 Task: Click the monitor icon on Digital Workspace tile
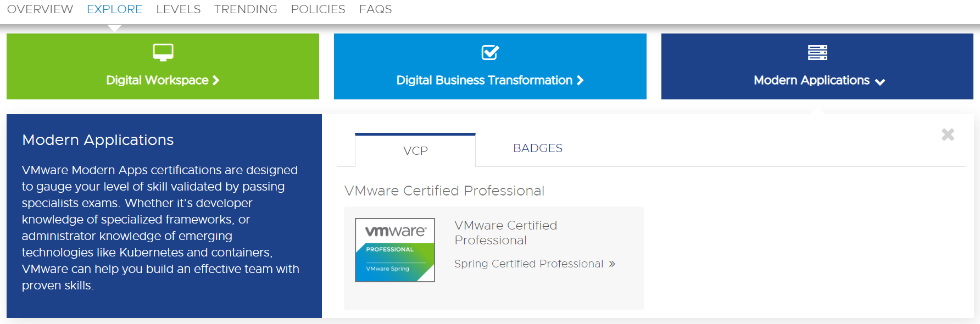point(163,53)
